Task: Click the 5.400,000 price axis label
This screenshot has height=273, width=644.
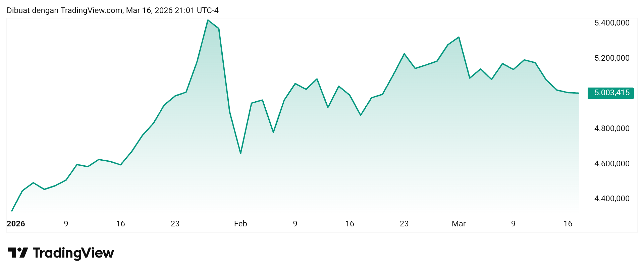Action: point(612,23)
